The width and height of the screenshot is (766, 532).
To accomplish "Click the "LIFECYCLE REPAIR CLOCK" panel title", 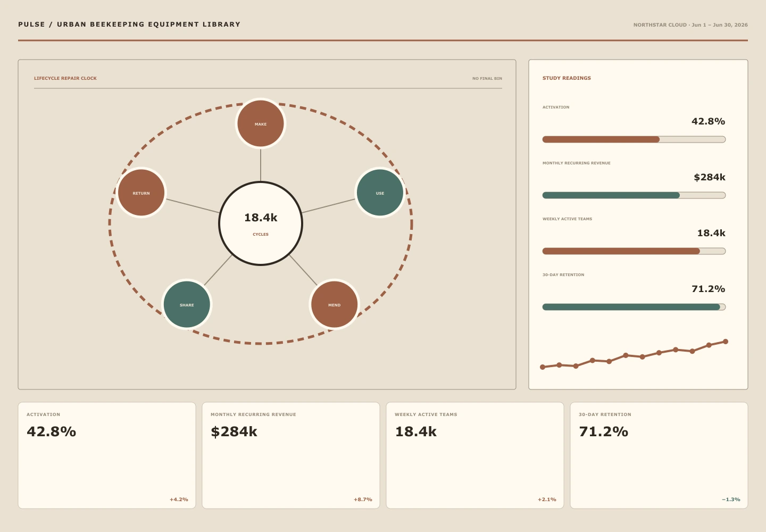I will (x=65, y=78).
